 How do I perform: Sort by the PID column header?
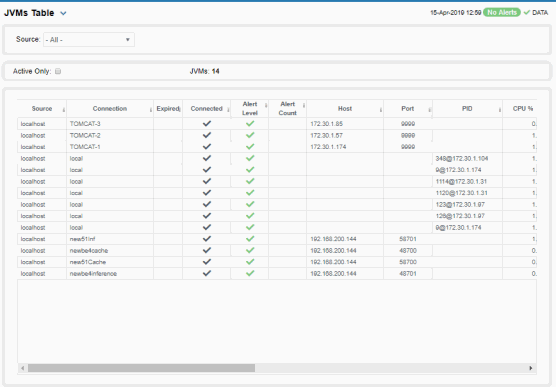click(467, 109)
